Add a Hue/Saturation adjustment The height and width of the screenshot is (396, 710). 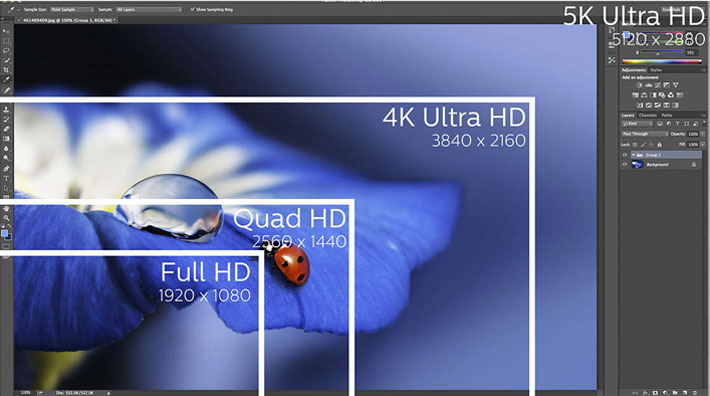[635, 95]
